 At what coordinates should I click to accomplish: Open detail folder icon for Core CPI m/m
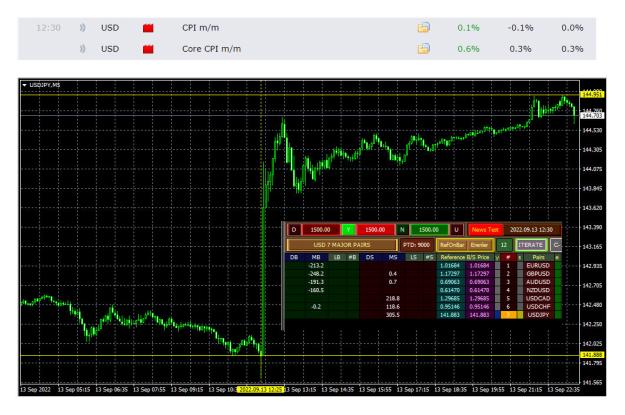423,49
